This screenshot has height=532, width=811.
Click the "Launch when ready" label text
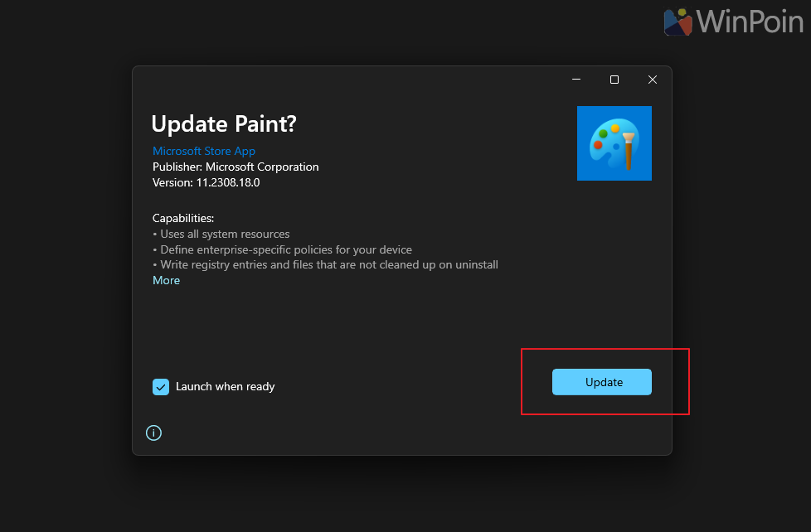pyautogui.click(x=225, y=387)
